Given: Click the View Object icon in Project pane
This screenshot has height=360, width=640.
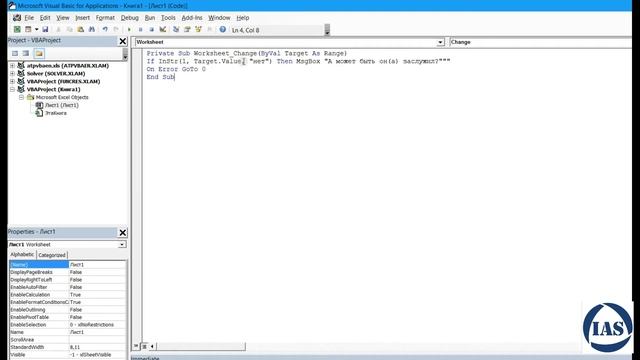Looking at the screenshot, I should click(x=26, y=53).
